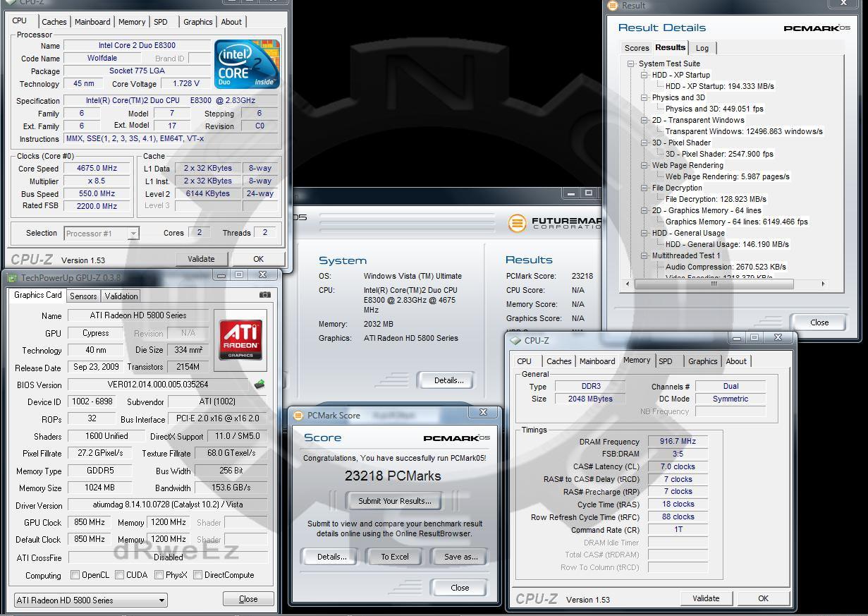This screenshot has height=616, width=868.
Task: Select the 23218 PCMarks score text
Action: pos(393,476)
